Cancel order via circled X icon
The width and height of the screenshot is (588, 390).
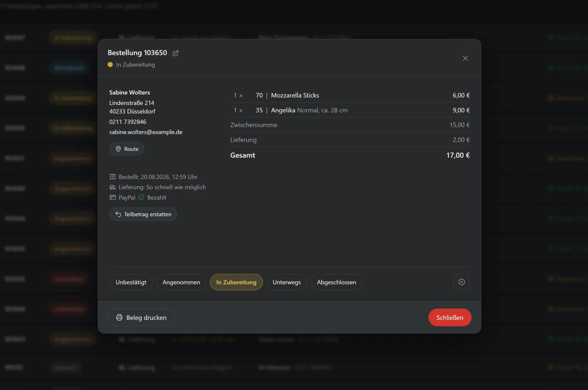tap(462, 282)
